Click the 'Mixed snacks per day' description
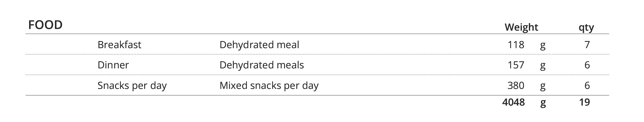The height and width of the screenshot is (122, 644). point(269,86)
